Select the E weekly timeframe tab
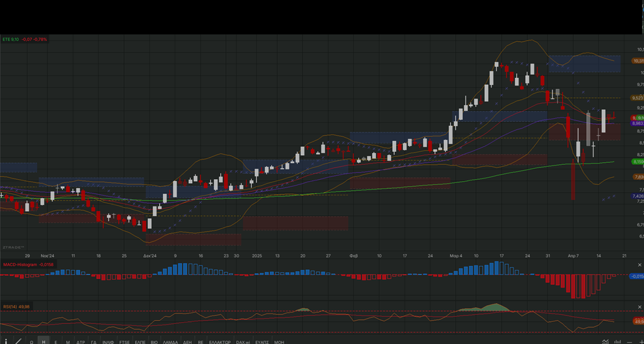Viewport: 644px width, 344px height. [x=56, y=342]
